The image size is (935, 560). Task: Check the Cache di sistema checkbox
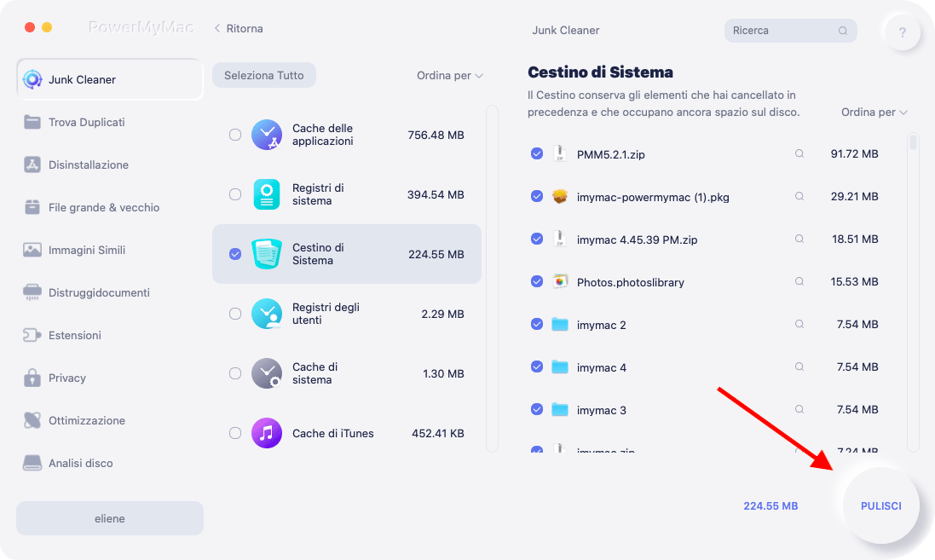coord(235,373)
